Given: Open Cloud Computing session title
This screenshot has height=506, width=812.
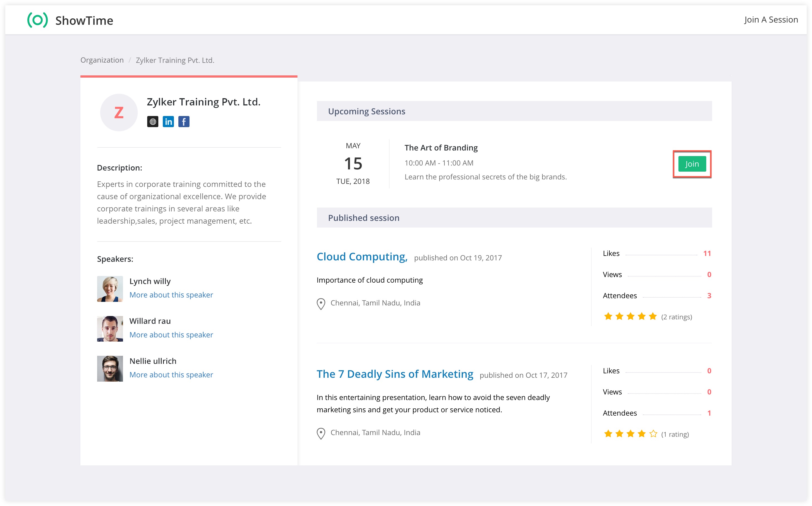Looking at the screenshot, I should click(362, 257).
